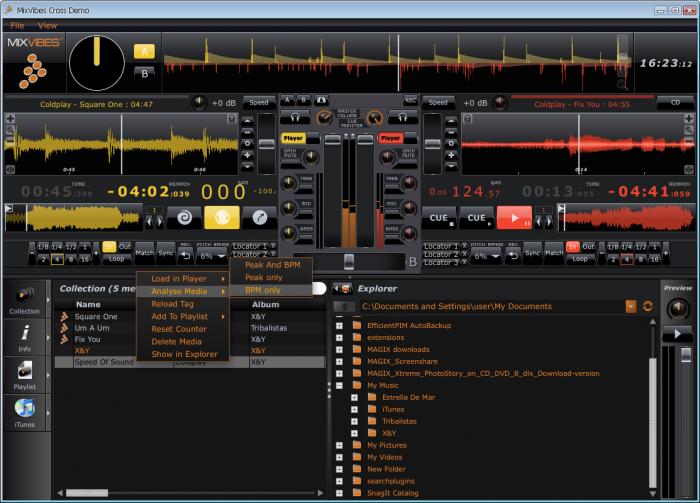This screenshot has height=503, width=700.
Task: Select Square One track row
Action: coord(190,316)
